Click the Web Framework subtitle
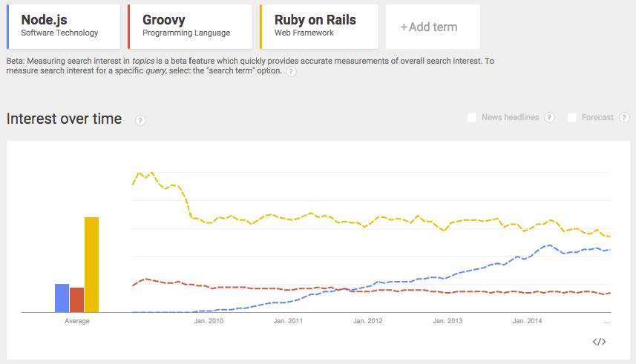 point(304,33)
